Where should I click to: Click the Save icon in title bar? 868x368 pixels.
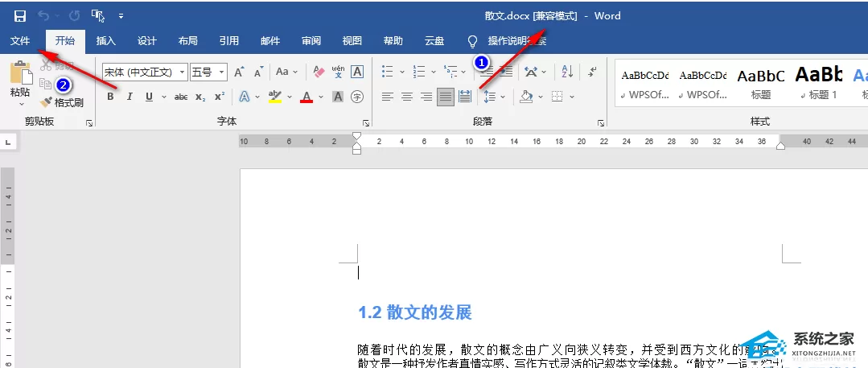click(20, 15)
